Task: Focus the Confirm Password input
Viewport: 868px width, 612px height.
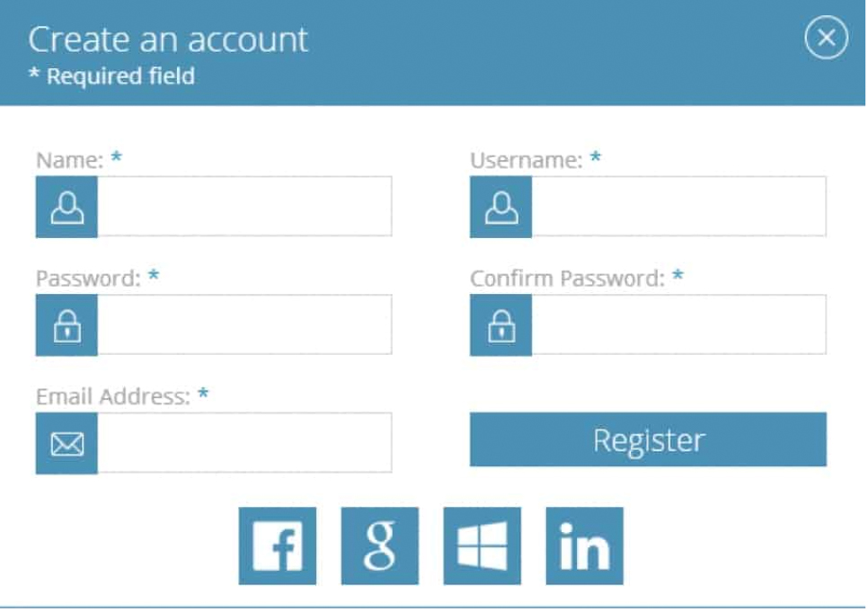Action: click(678, 325)
